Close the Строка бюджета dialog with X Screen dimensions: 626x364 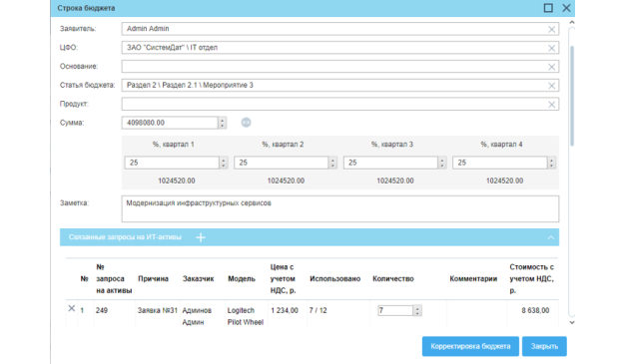coord(566,8)
